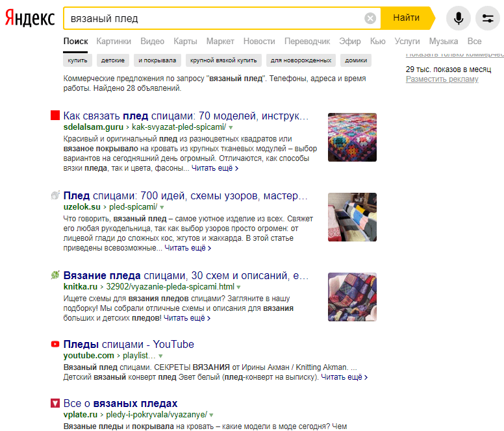Click the vplate.ru red favicon
This screenshot has width=504, height=431.
(55, 403)
